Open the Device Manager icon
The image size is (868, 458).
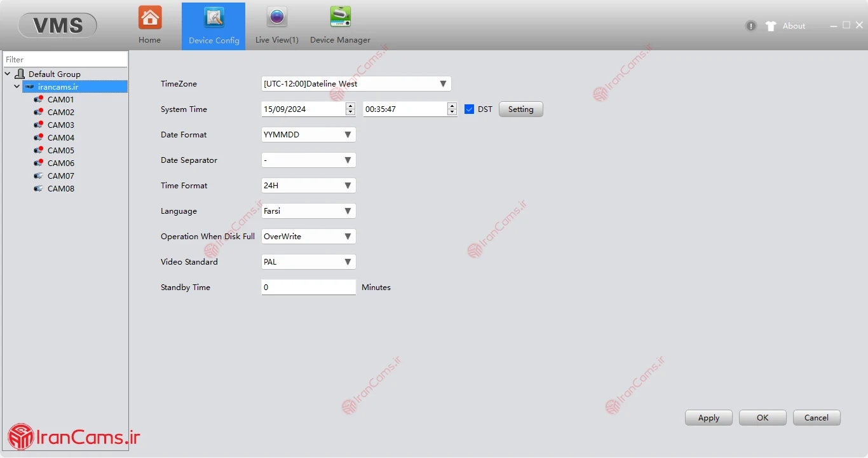pyautogui.click(x=340, y=17)
